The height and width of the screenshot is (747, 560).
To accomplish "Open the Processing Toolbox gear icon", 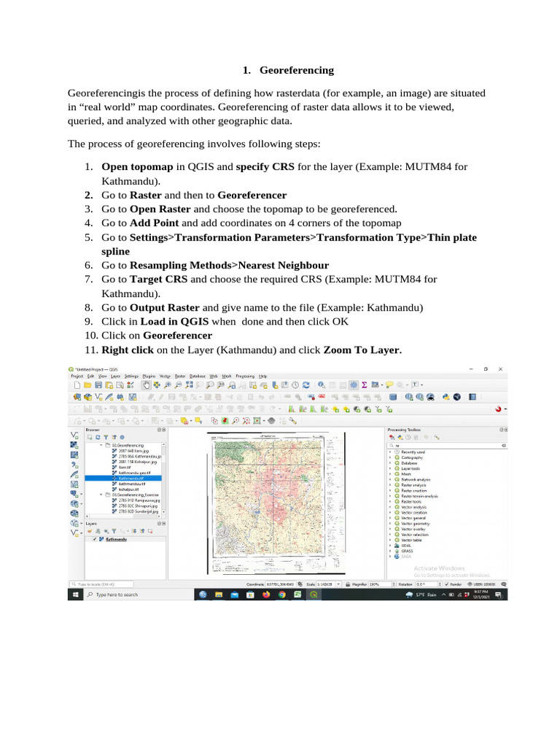I will pyautogui.click(x=354, y=385).
